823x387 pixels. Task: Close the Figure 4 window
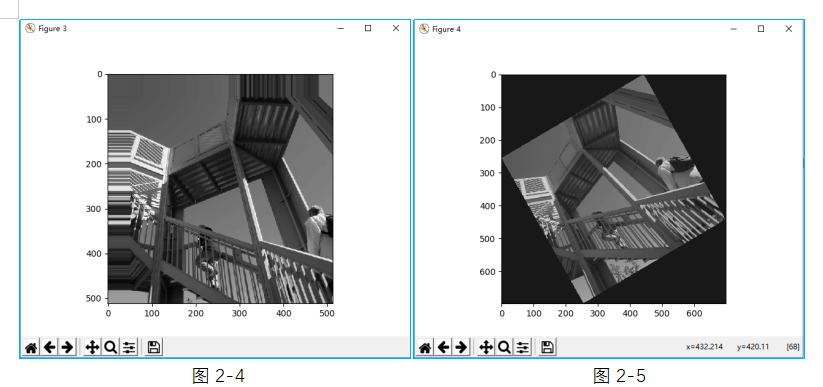[x=789, y=29]
